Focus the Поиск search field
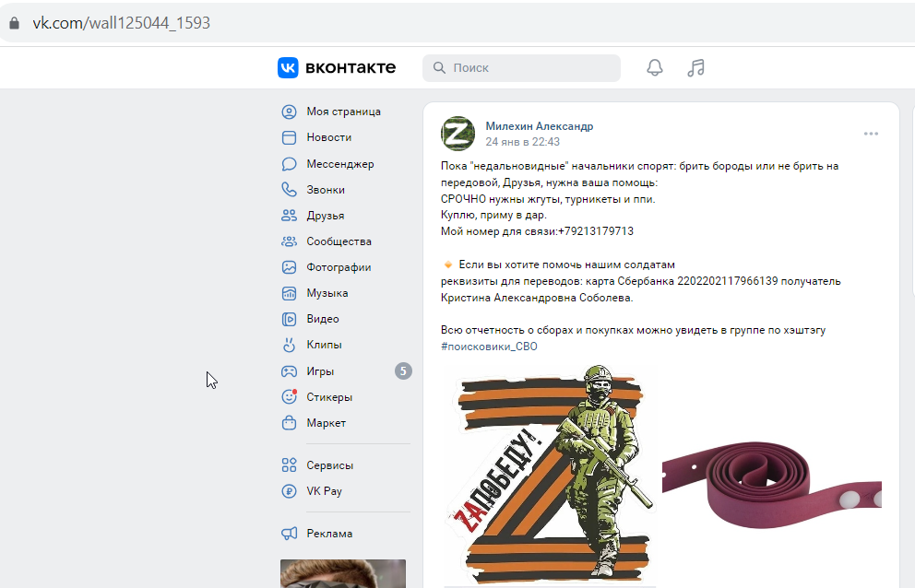Viewport: 915px width, 588px height. tap(521, 67)
